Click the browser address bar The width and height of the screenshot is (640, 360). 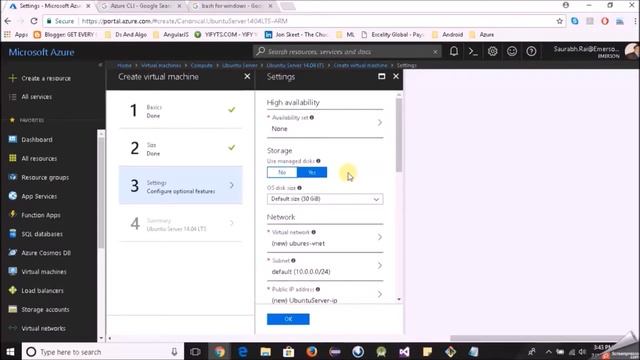point(303,21)
